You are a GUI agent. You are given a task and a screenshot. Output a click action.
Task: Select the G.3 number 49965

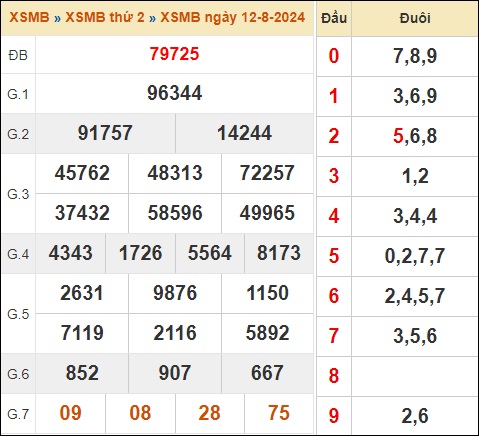coord(267,213)
